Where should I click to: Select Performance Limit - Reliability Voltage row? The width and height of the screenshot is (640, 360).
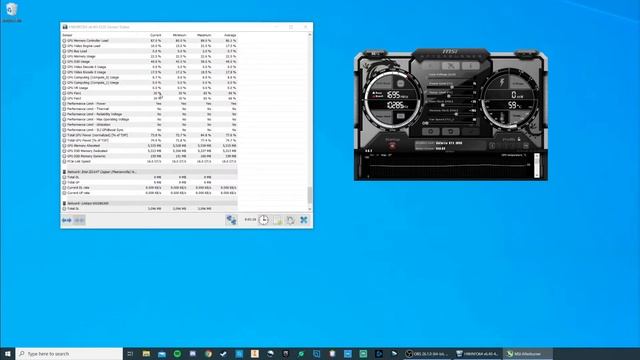(x=149, y=114)
